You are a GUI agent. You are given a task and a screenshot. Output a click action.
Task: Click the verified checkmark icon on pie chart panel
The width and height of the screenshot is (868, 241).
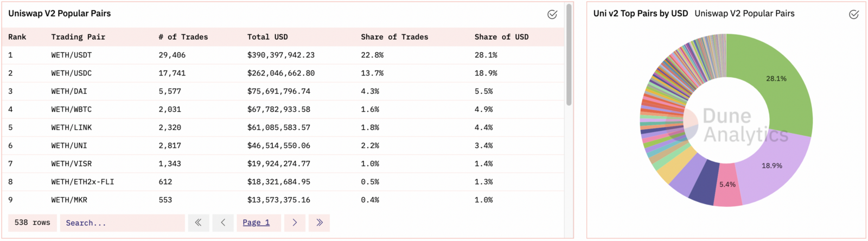point(854,15)
